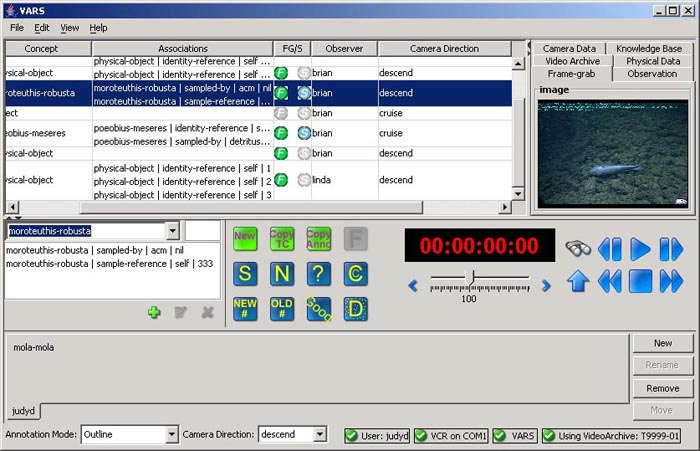Screen dimensions: 700x451
Task: Click the NEW # icon button
Action: (x=245, y=309)
